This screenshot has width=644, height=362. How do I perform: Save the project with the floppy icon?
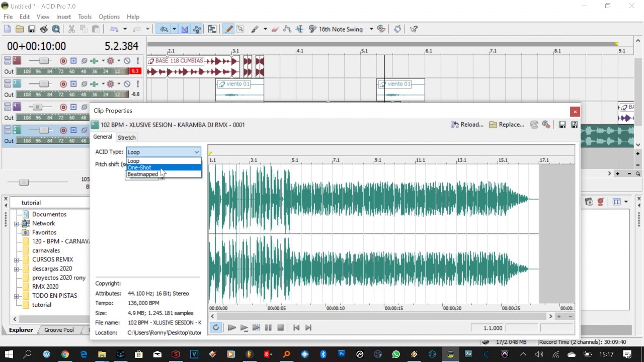click(x=31, y=29)
